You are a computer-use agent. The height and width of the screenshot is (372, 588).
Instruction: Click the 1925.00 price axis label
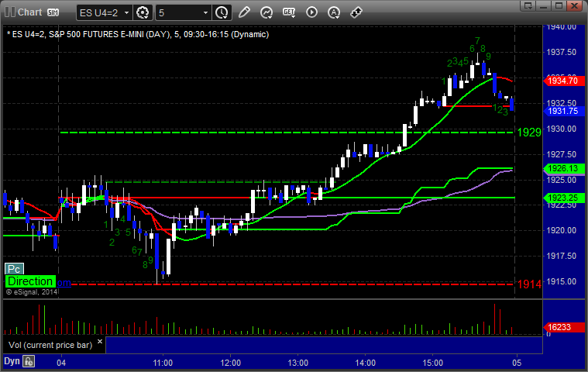point(562,180)
